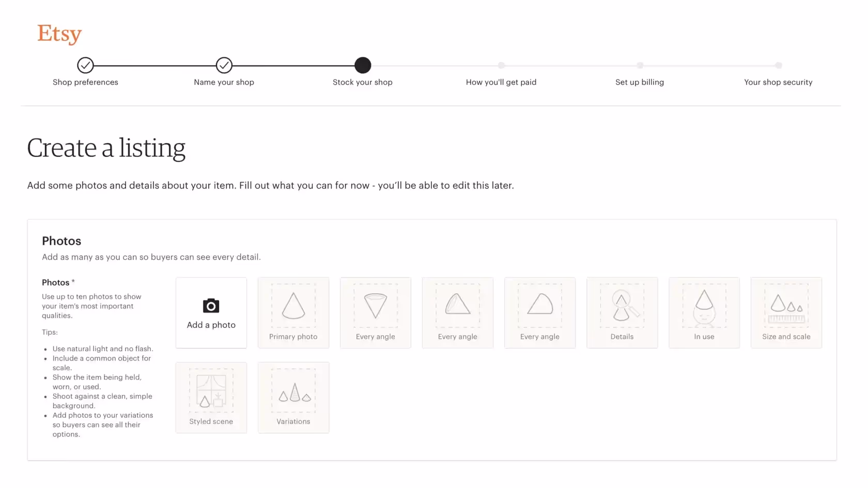This screenshot has width=868, height=488.
Task: Navigate to Your shop security step
Action: [778, 66]
